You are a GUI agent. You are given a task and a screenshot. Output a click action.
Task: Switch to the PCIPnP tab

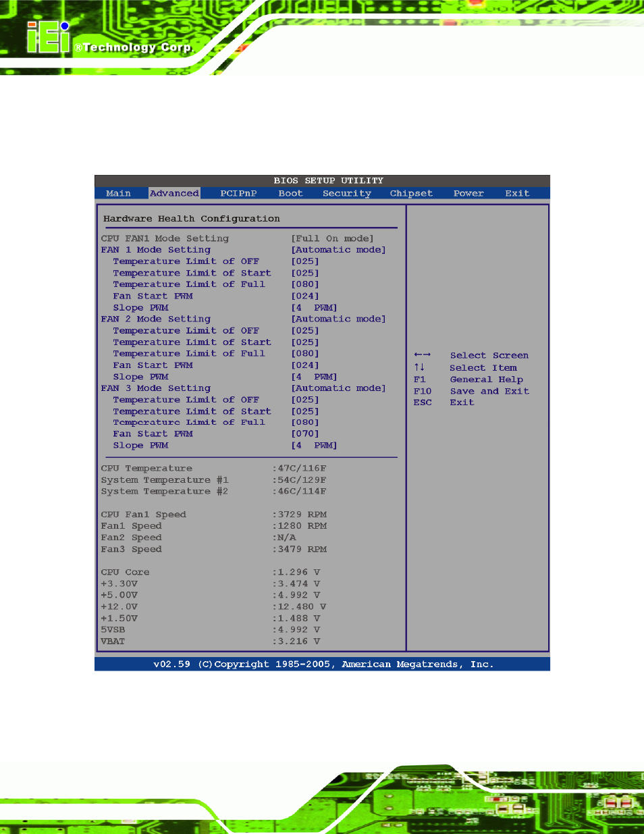238,194
